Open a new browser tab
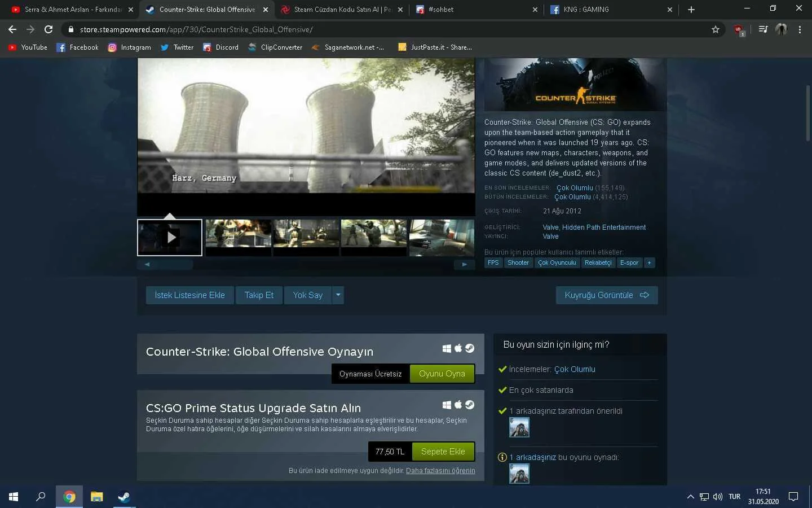This screenshot has width=812, height=508. 691,10
